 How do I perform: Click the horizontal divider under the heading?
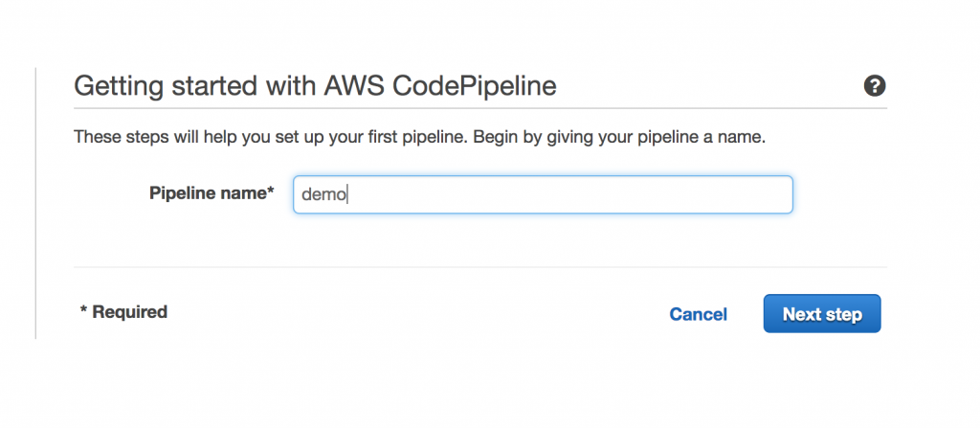point(479,108)
